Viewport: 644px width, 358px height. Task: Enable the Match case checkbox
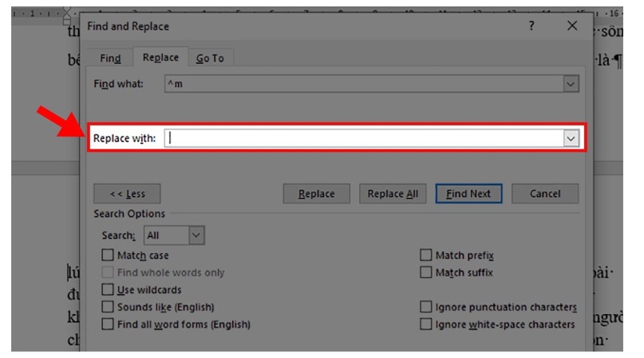pyautogui.click(x=108, y=256)
